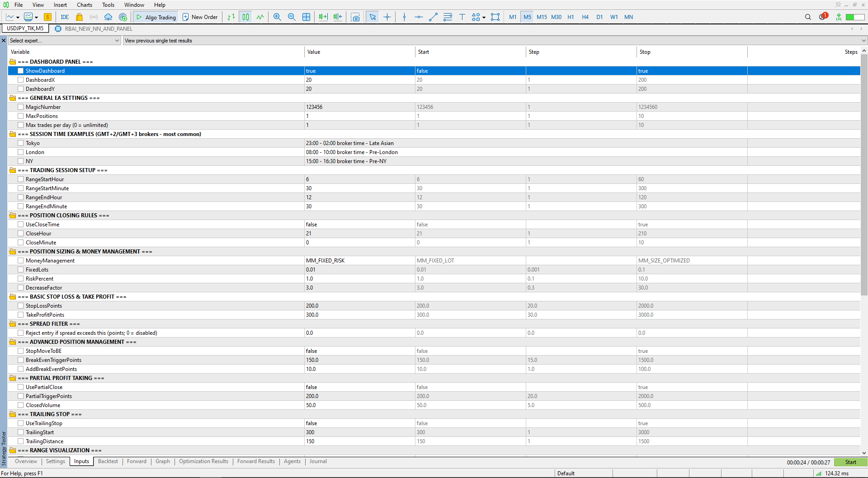868x478 pixels.
Task: Switch chart to candlesticks type
Action: 245,17
